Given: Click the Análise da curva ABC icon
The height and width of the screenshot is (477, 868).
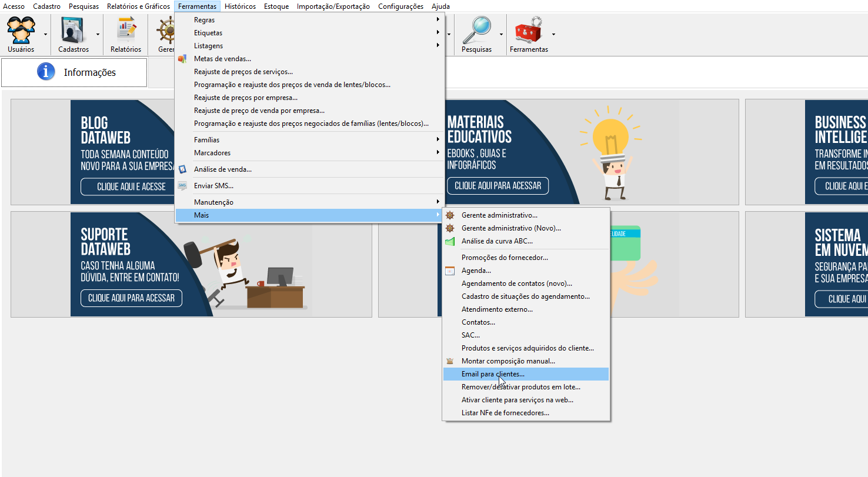Looking at the screenshot, I should tap(450, 241).
